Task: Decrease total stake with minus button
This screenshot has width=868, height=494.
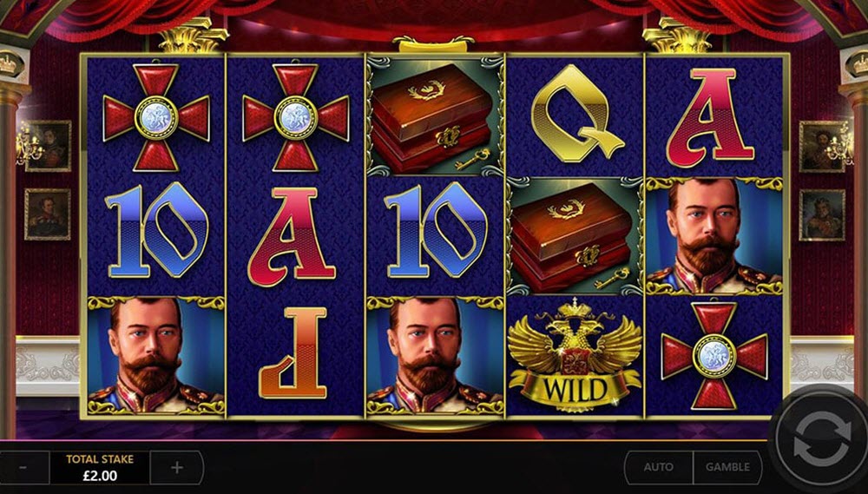Action: pyautogui.click(x=23, y=467)
